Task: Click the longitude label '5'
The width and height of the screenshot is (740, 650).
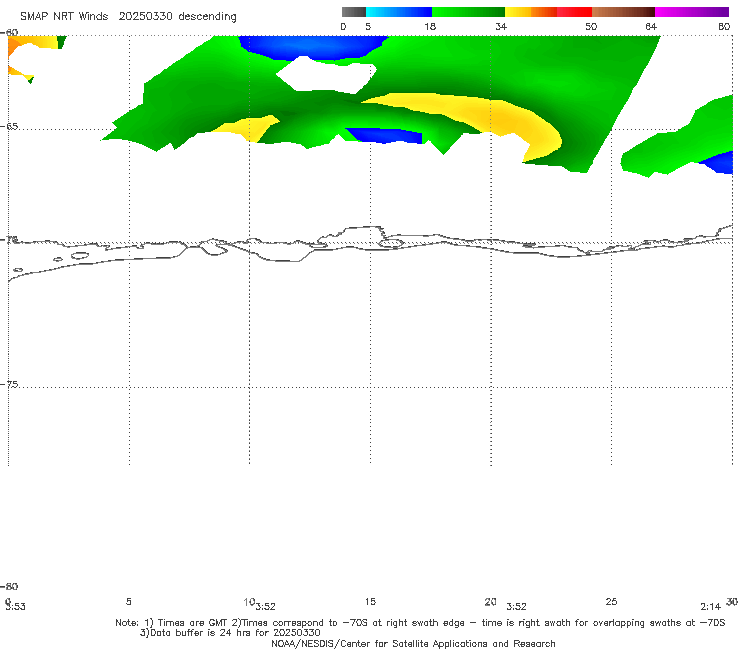Action: (x=128, y=601)
